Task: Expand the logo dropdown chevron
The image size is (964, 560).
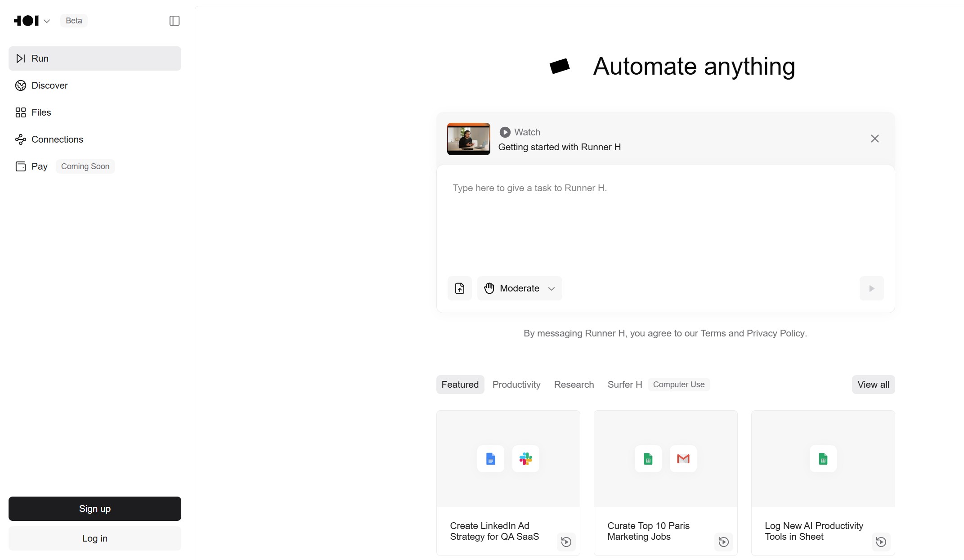Action: click(x=47, y=21)
